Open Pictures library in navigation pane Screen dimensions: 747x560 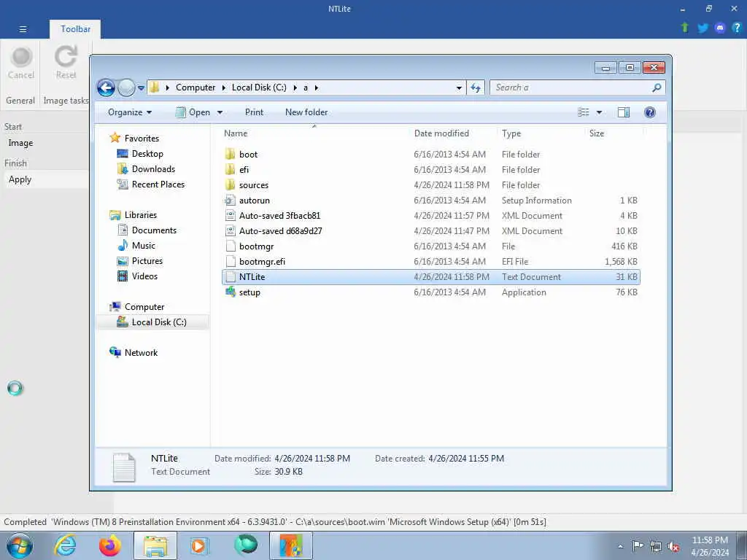tap(147, 261)
